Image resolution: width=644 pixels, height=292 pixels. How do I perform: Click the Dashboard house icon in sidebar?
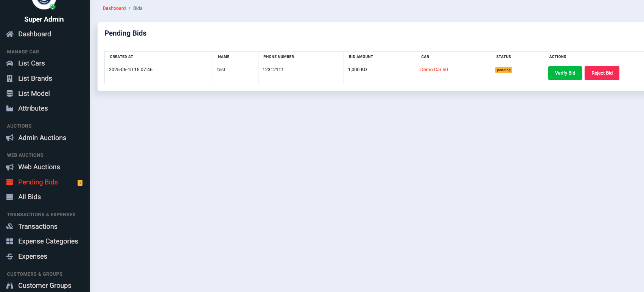(10, 34)
